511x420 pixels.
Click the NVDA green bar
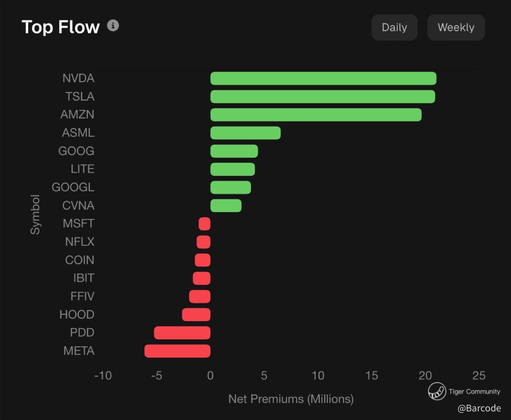coord(323,78)
